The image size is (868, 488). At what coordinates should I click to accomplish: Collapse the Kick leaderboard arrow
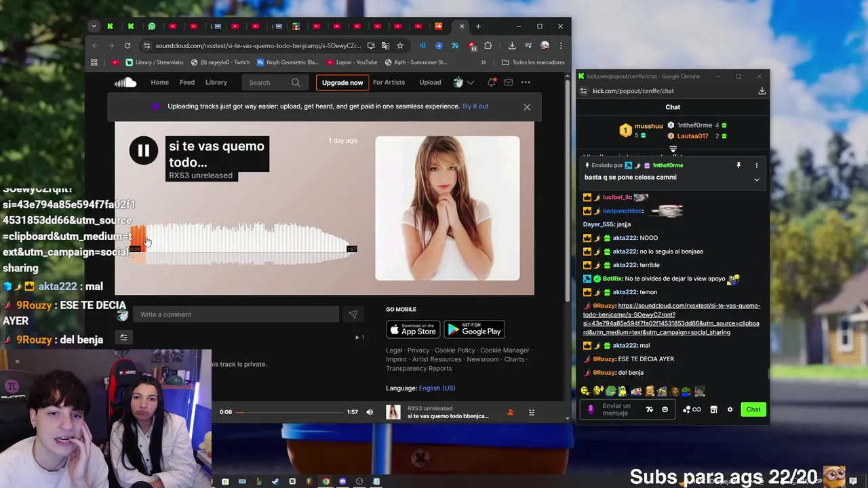tap(673, 149)
